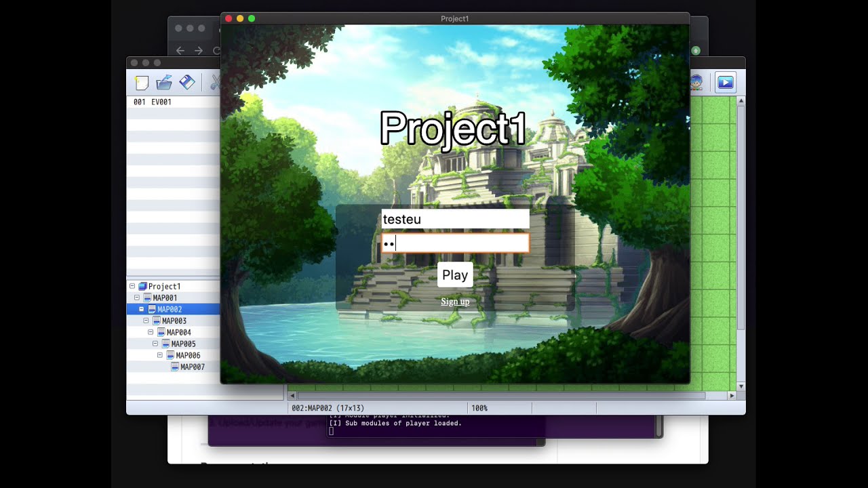Screen dimensions: 868x488
Task: Select the '001 EV001' event row
Action: (x=174, y=102)
